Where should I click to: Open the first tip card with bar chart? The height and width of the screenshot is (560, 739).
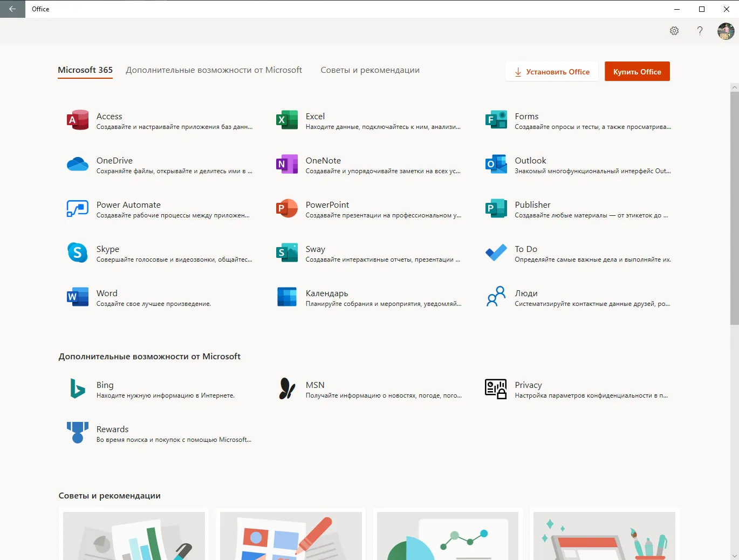point(134,534)
